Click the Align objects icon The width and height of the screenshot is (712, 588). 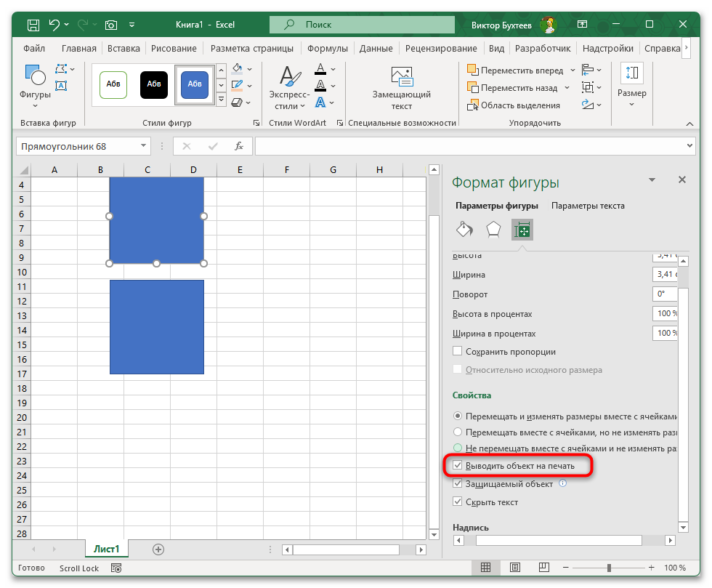tap(588, 70)
